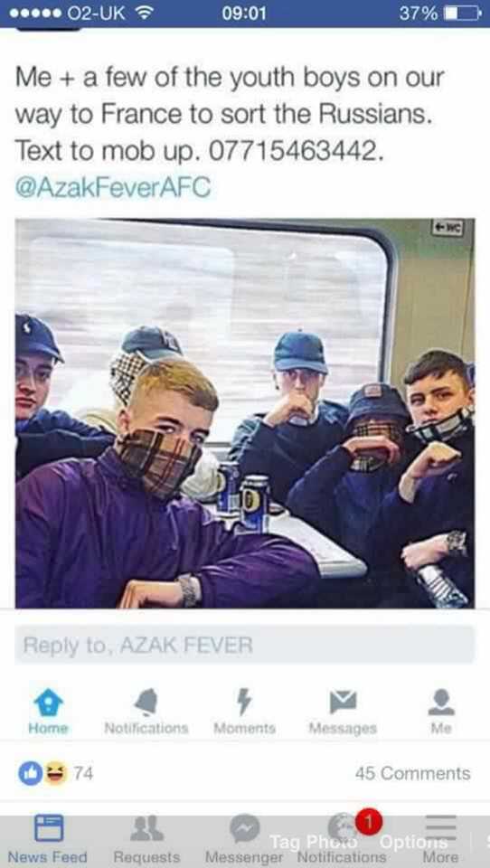Open the Me profile icon
490x868 pixels.
441,703
